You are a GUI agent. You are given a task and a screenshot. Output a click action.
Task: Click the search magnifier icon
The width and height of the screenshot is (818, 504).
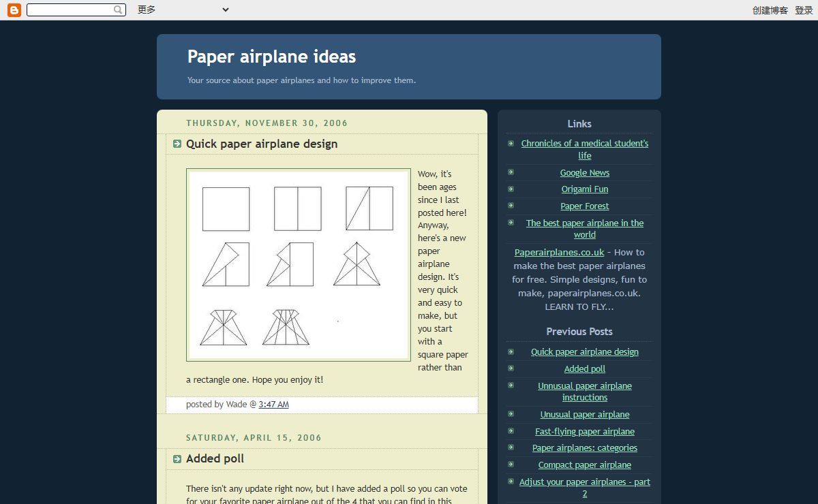pos(118,10)
